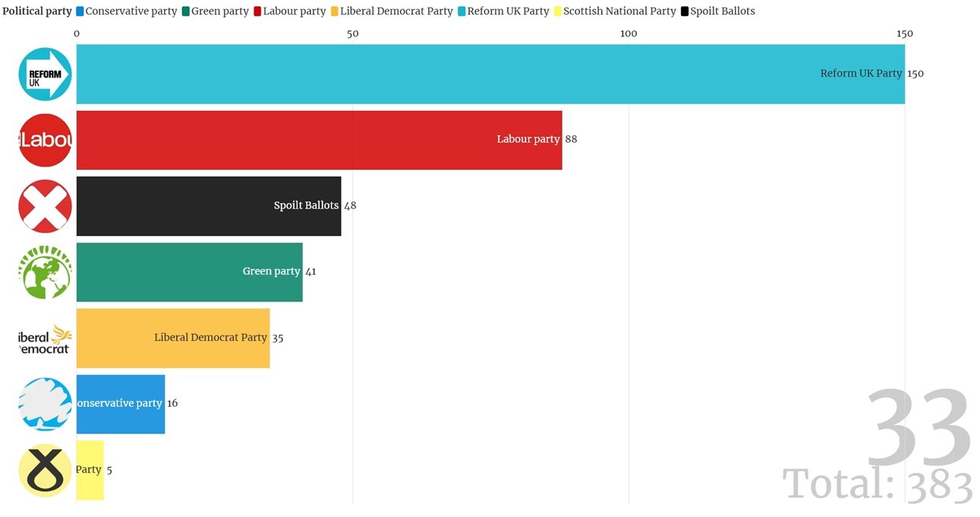Click the yellow Scottish National Party logo
The height and width of the screenshot is (517, 980).
tap(45, 470)
